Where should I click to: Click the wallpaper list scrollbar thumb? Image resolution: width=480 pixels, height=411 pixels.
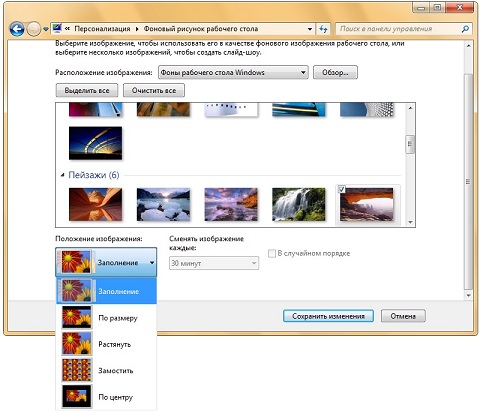(410, 144)
